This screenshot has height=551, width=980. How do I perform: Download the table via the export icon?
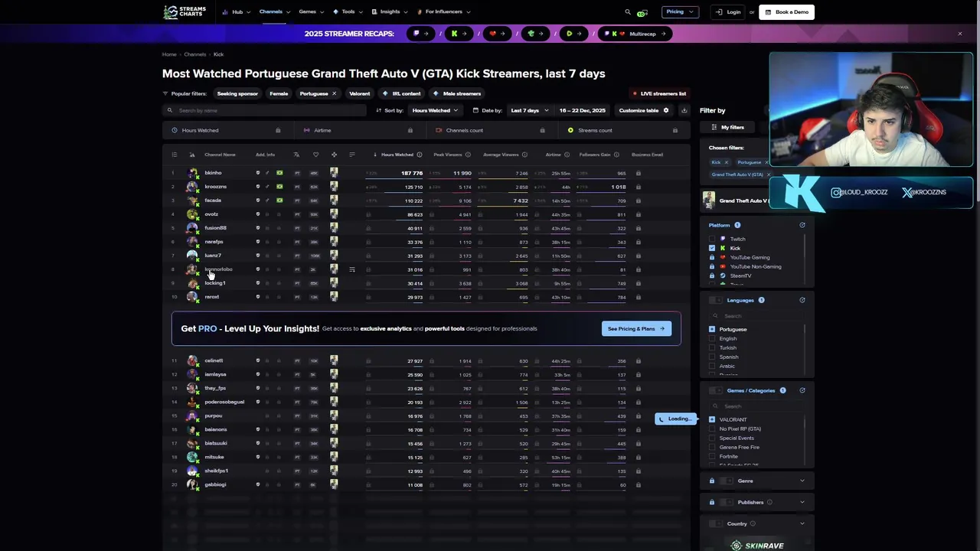coord(684,110)
